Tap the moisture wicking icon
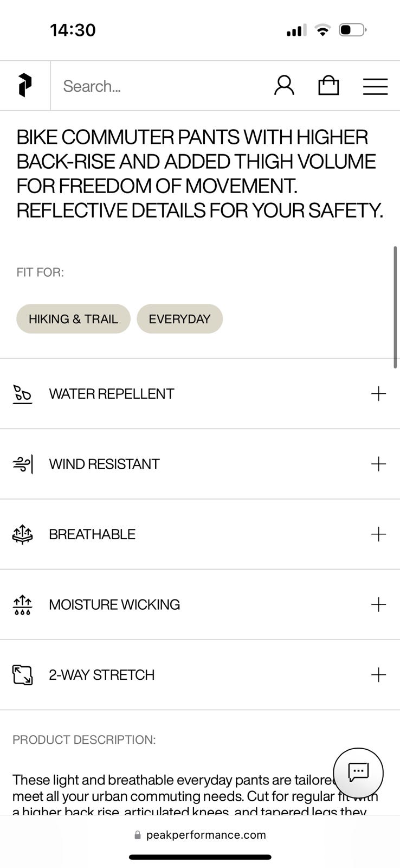 tap(23, 605)
